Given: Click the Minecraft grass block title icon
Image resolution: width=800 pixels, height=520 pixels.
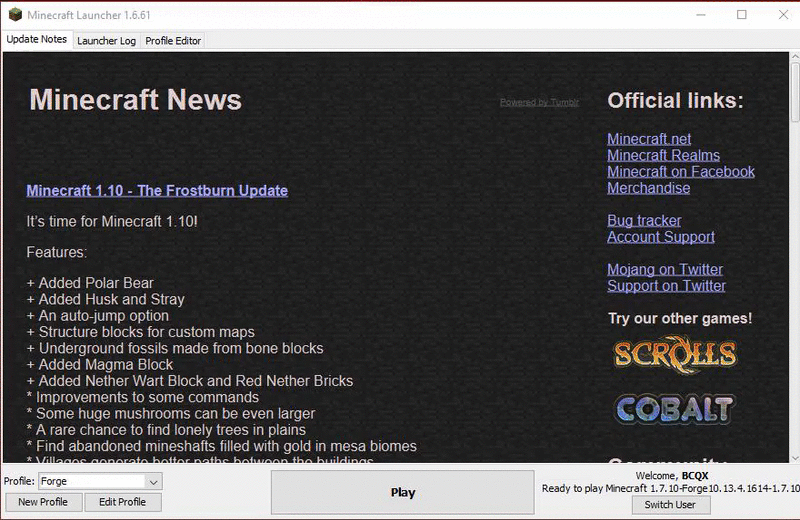Looking at the screenshot, I should 15,15.
